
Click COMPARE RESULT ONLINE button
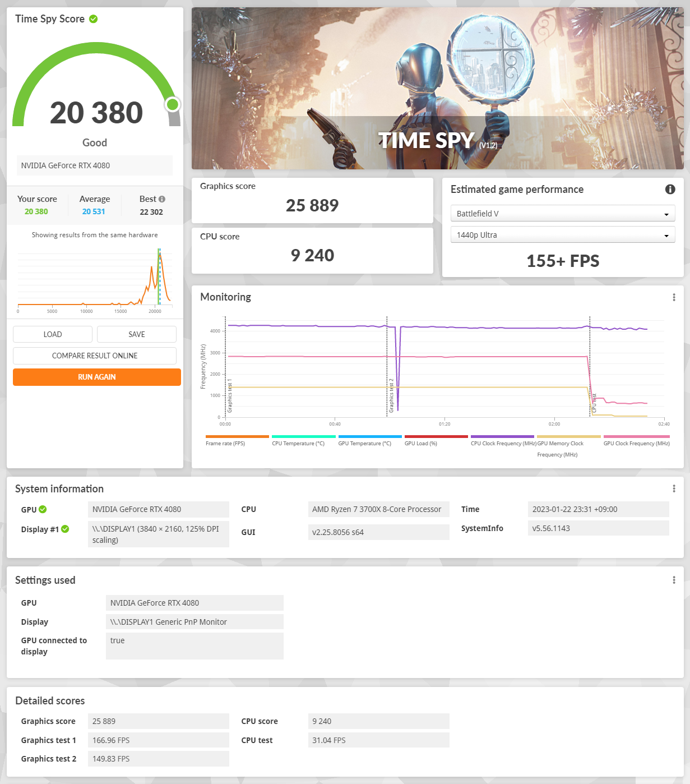coord(95,356)
